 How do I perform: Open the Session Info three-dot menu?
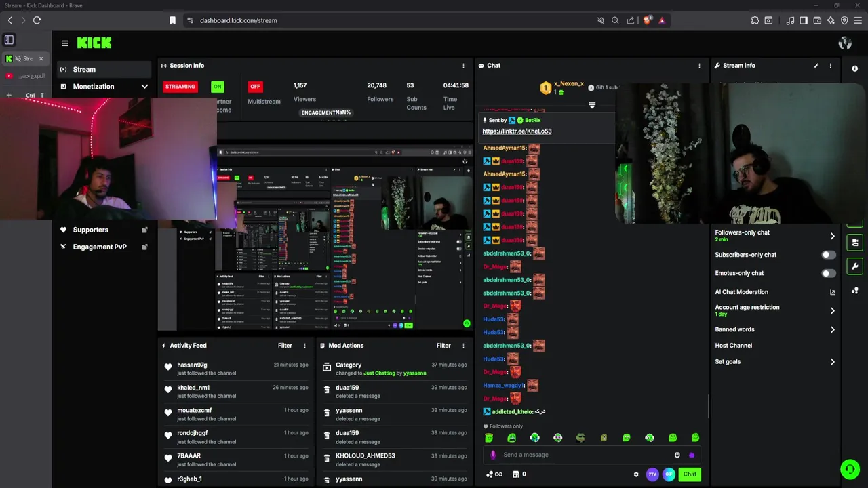point(463,66)
